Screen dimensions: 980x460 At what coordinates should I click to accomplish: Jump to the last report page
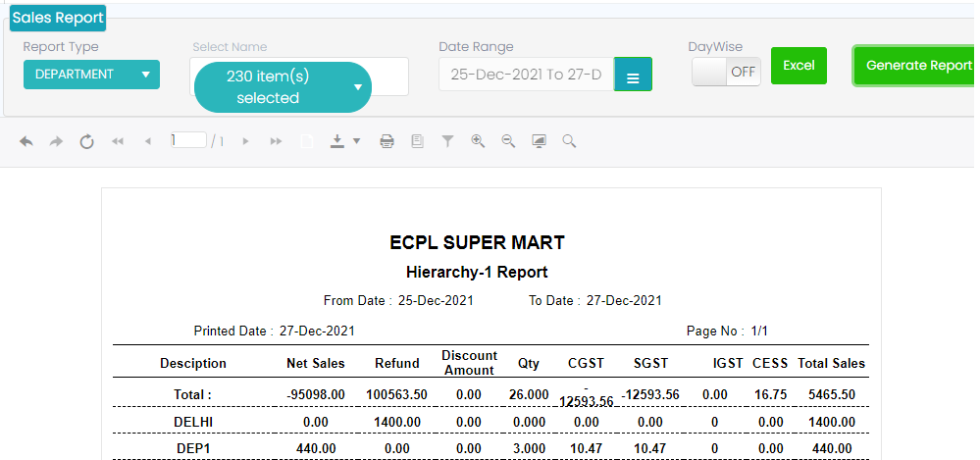(276, 141)
